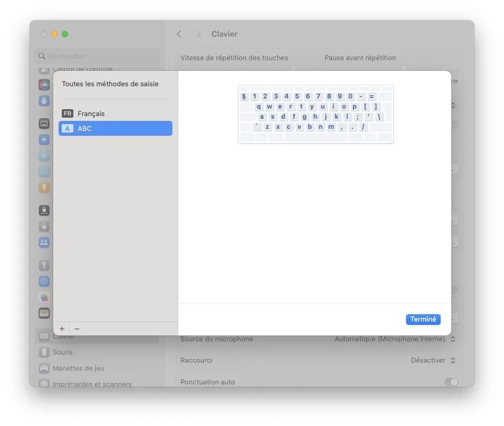Viewport: 504px width, 426px height.
Task: Open Accessibility via the hand icon
Action: pos(44,100)
